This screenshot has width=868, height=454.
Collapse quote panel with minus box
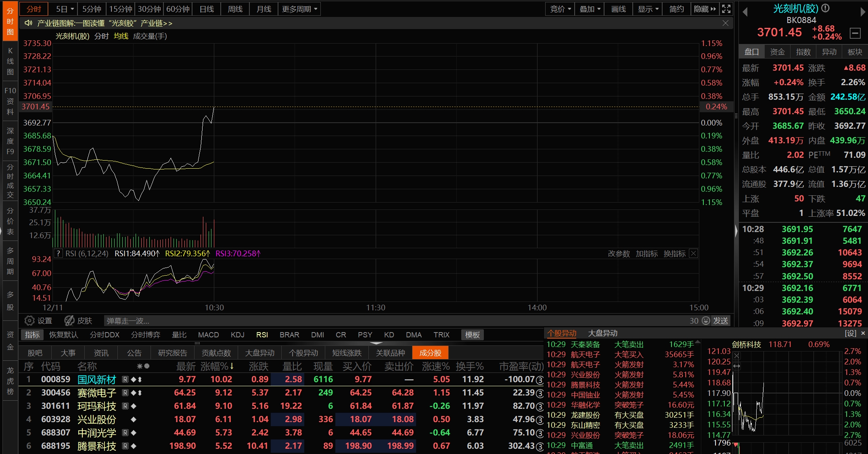click(855, 33)
